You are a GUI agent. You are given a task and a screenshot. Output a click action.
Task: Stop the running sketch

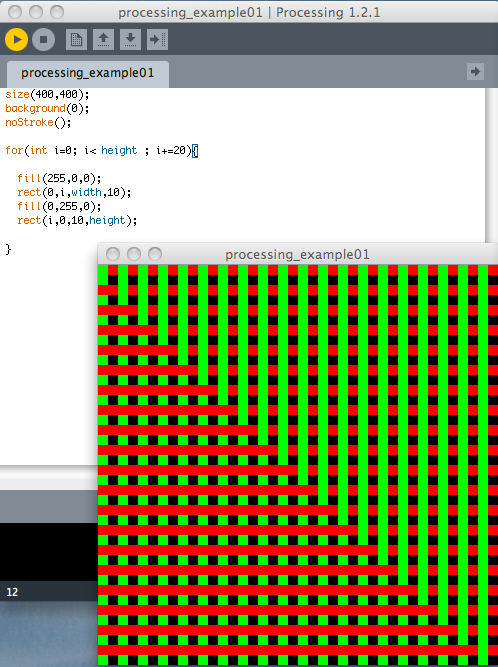43,40
